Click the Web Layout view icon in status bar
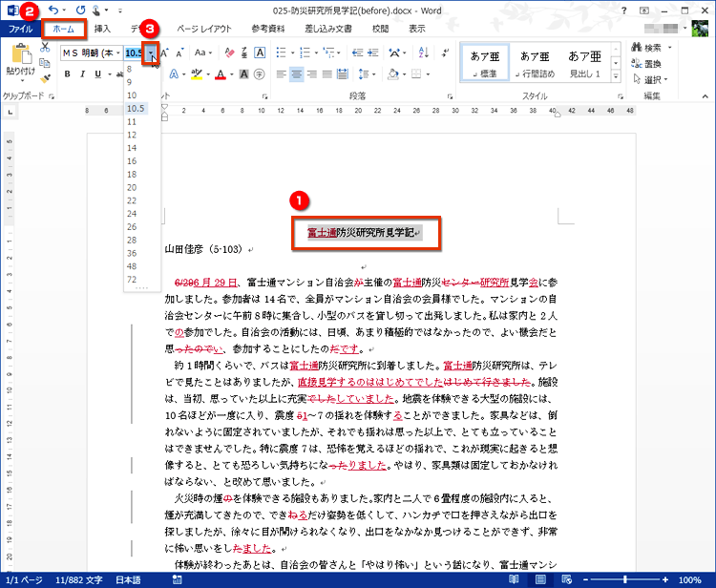Viewport: 716px width, 588px height. click(567, 579)
